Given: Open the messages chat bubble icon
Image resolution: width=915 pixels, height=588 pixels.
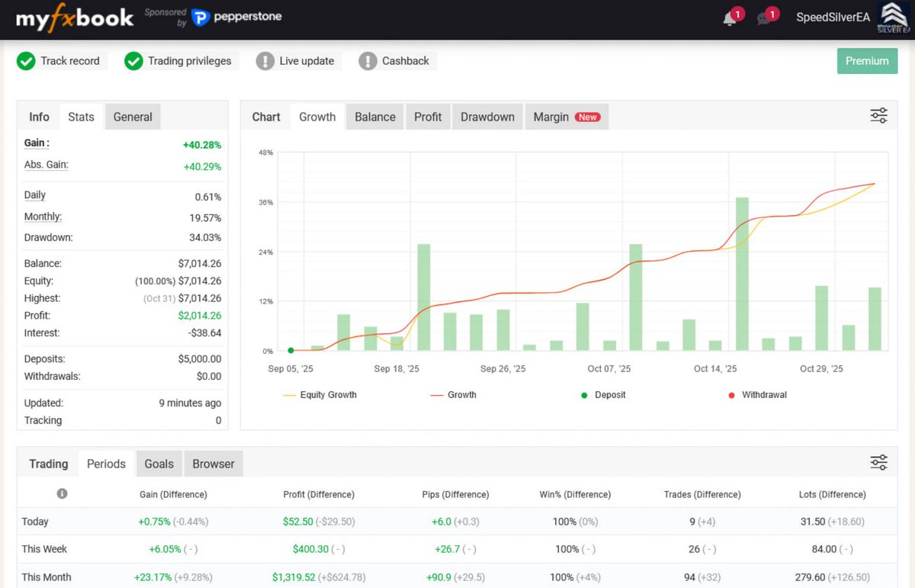Looking at the screenshot, I should [x=764, y=18].
